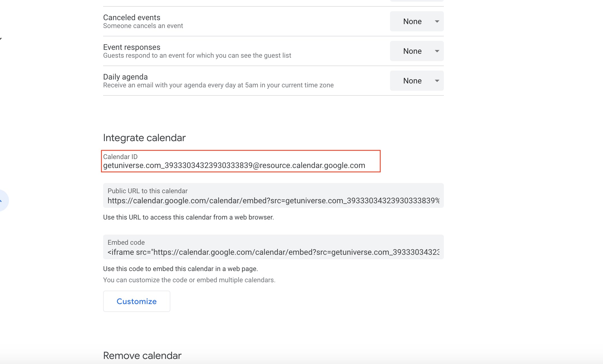Open the Event responses notification dropdown
603x364 pixels.
(x=417, y=51)
